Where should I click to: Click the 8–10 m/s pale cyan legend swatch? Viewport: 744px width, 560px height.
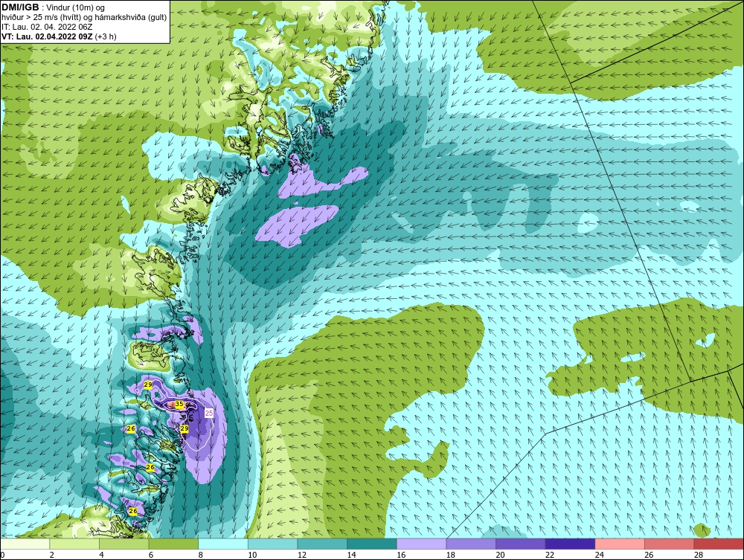(x=223, y=544)
